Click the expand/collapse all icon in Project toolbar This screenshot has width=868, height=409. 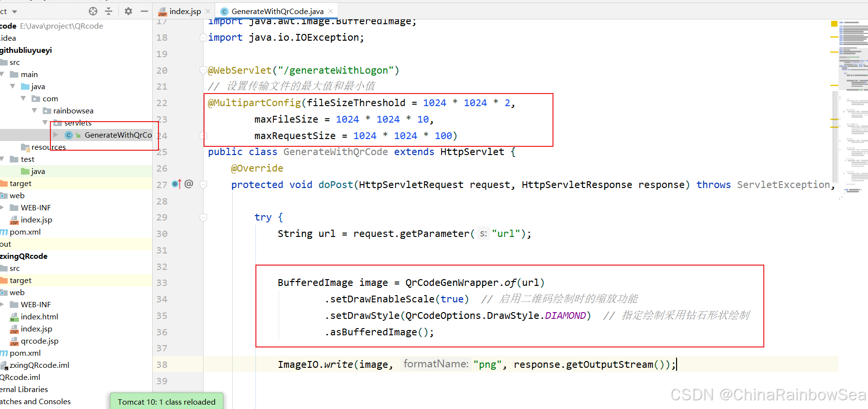coord(109,11)
